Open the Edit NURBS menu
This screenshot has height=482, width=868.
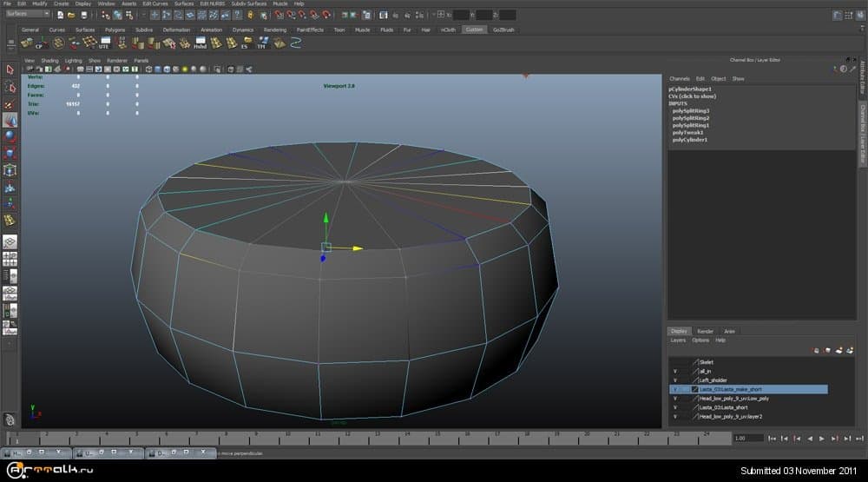pyautogui.click(x=211, y=3)
